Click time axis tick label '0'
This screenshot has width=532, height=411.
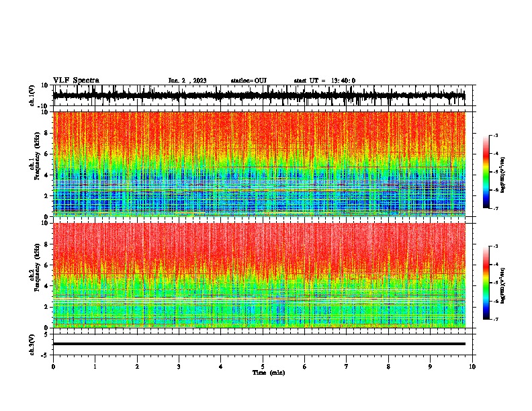[53, 367]
